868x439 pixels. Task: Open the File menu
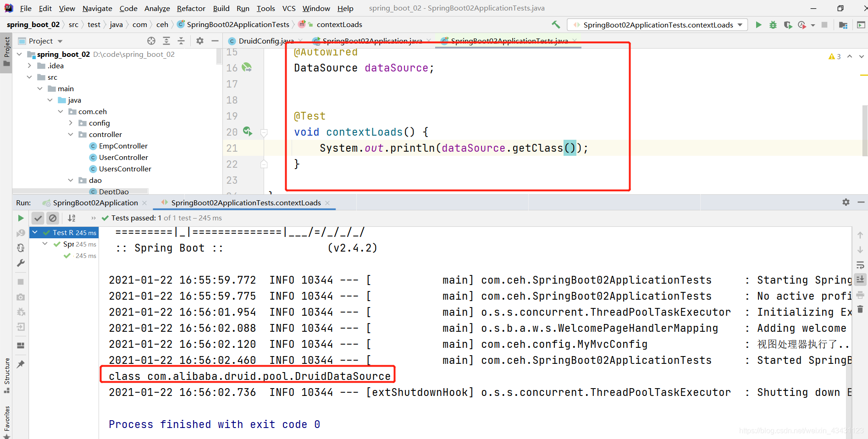26,8
